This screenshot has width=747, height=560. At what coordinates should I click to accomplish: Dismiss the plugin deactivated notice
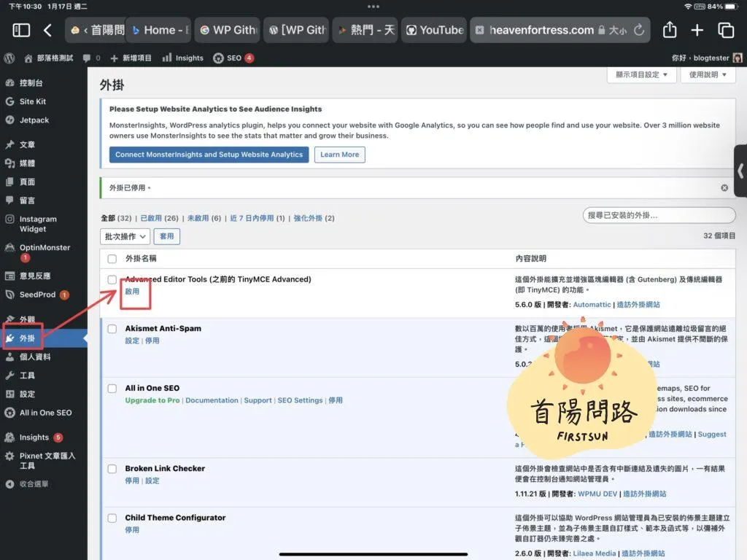point(724,188)
